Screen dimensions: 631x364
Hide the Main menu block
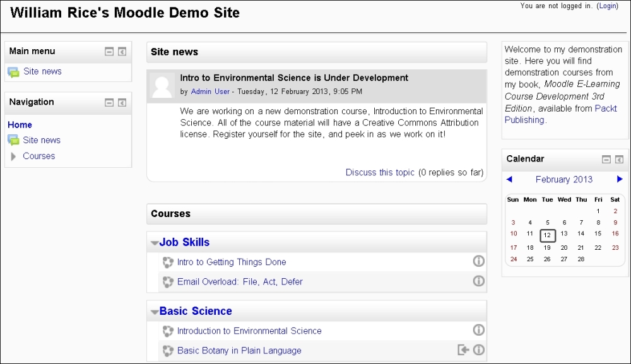(x=109, y=52)
